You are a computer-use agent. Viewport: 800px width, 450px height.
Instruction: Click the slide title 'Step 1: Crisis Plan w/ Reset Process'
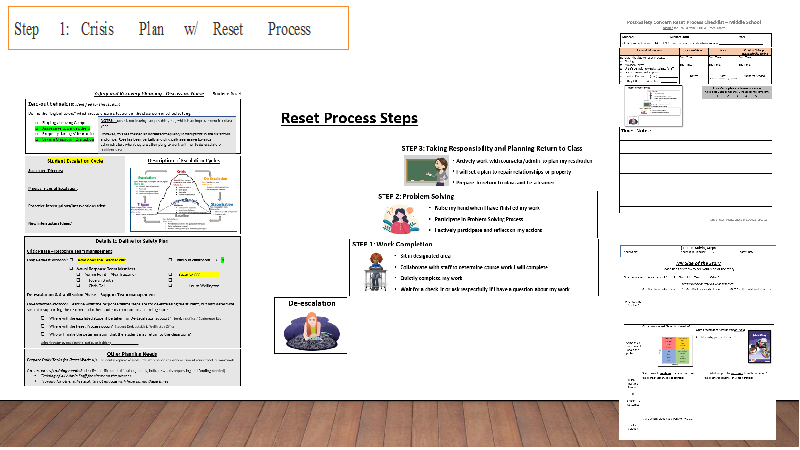tap(162, 29)
